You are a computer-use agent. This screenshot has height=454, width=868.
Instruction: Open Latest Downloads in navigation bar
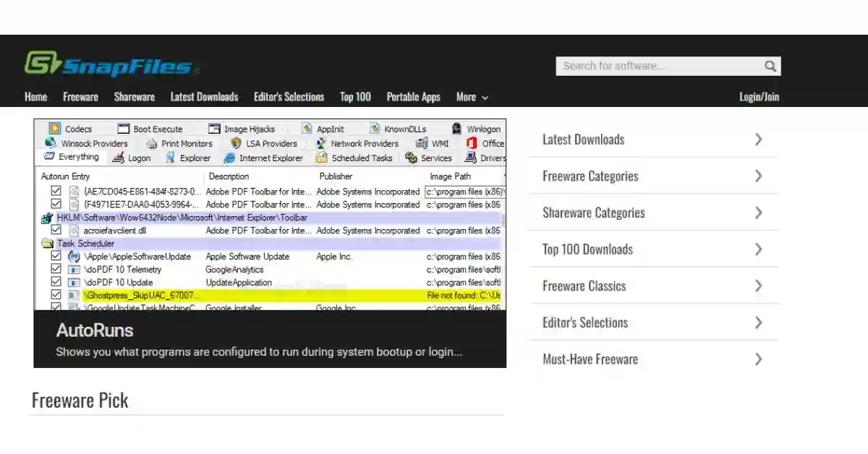tap(204, 97)
